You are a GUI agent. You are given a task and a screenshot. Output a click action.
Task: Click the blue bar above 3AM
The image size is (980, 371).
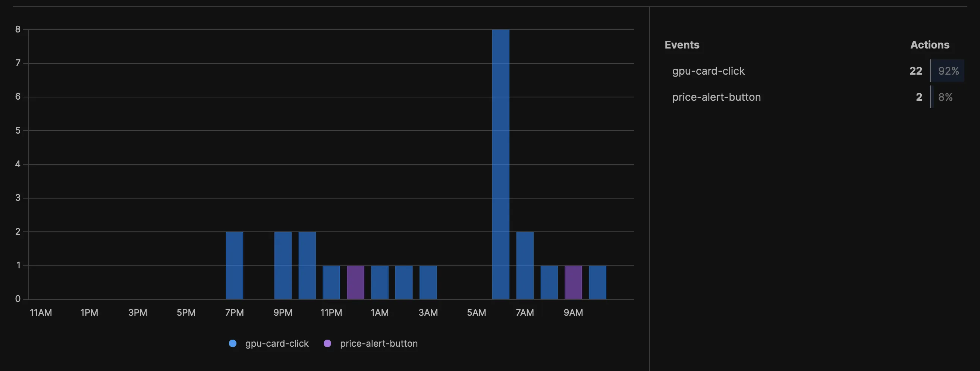point(428,282)
